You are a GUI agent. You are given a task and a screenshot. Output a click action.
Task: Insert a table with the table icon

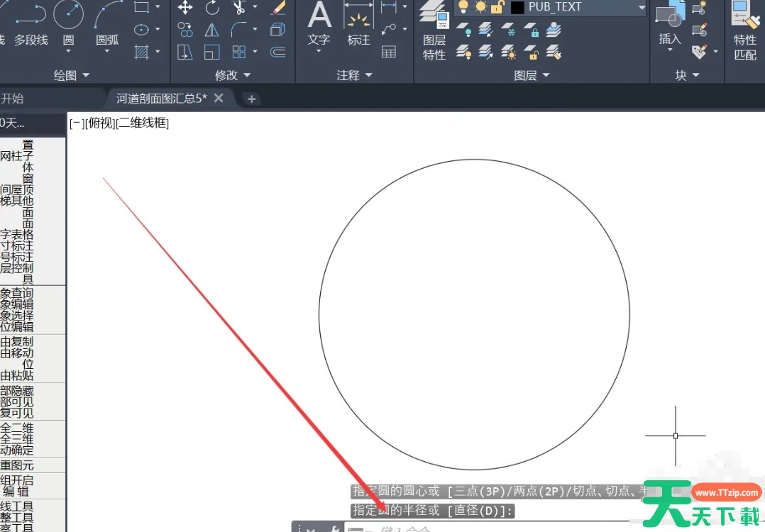point(389,52)
